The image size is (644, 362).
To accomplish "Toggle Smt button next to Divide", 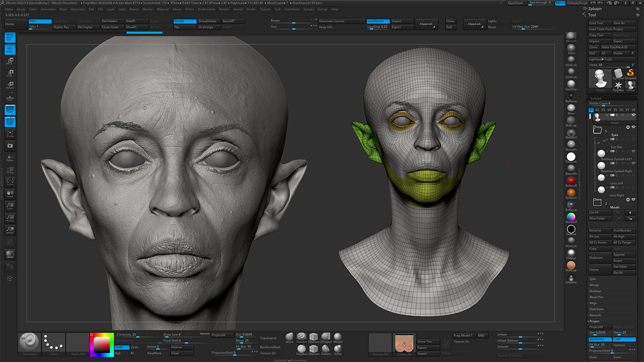I will point(40,21).
